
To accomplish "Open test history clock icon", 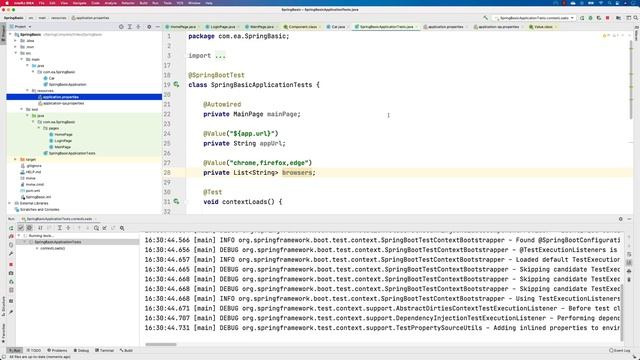I will (96, 228).
